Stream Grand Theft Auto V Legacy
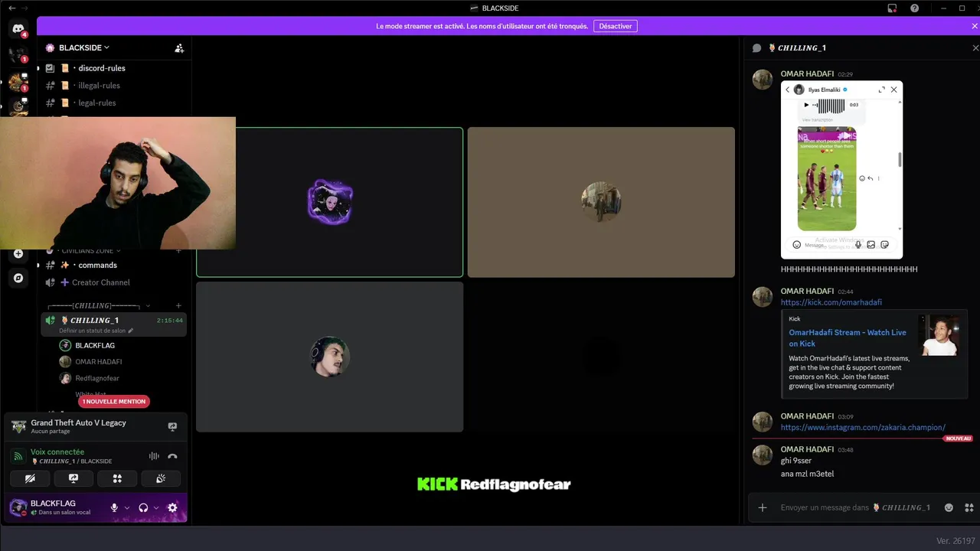This screenshot has width=980, height=551. click(172, 426)
